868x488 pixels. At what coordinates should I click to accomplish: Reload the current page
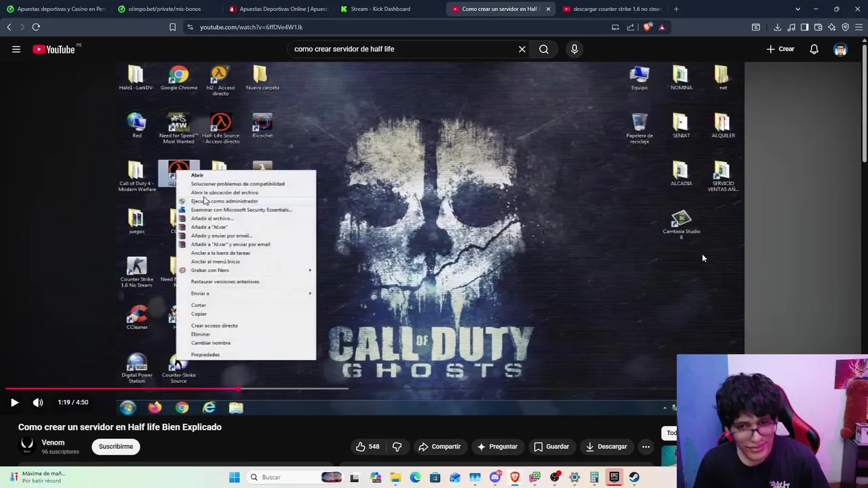coord(36,27)
